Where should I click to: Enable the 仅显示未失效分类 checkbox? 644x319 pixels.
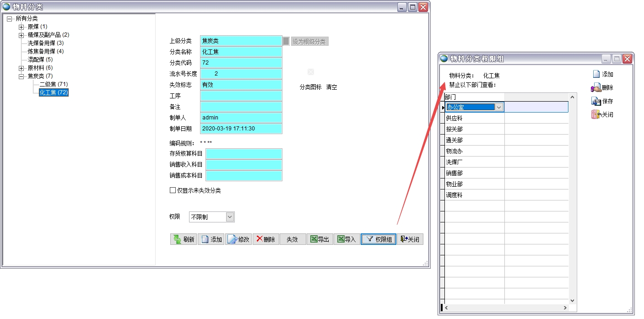click(173, 190)
